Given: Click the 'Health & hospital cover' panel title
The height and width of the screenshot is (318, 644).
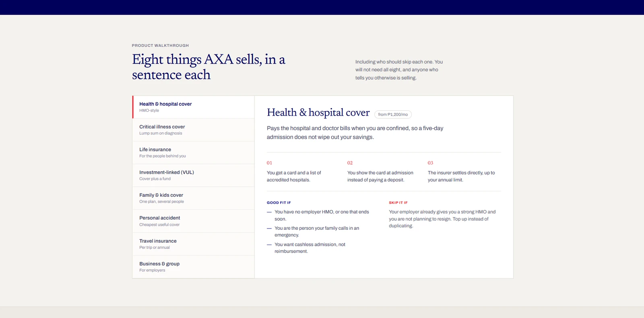Looking at the screenshot, I should [318, 112].
